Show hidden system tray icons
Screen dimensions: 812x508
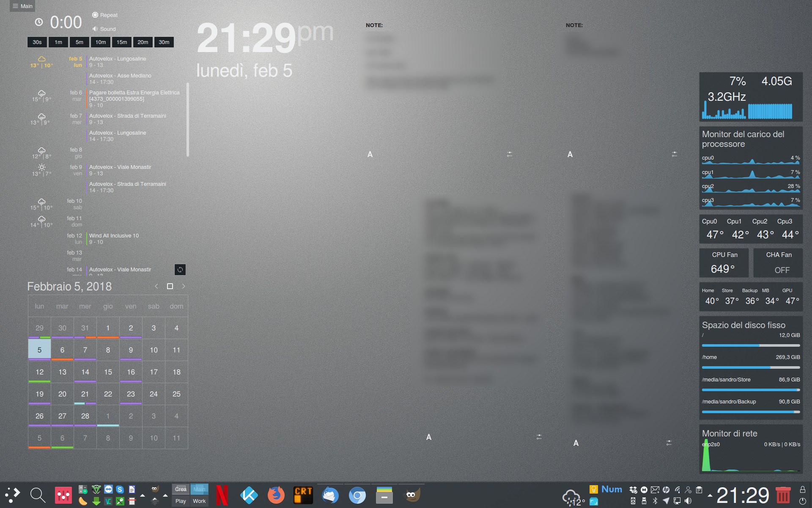pyautogui.click(x=710, y=495)
